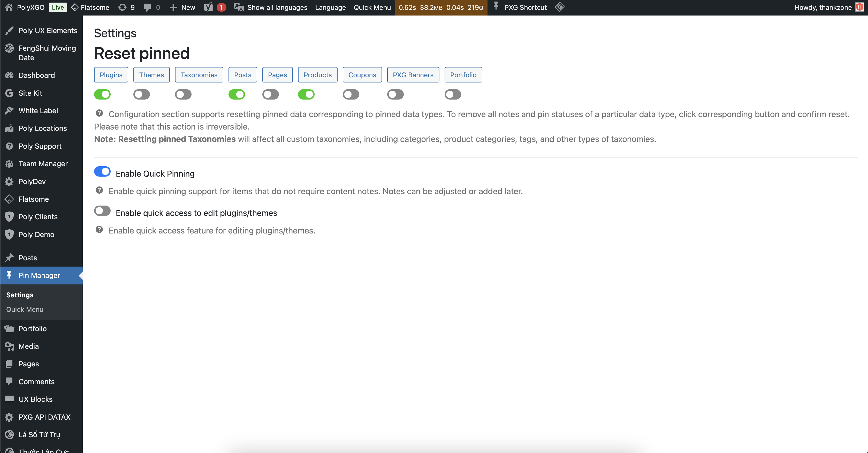Click the Products reset button
This screenshot has width=868, height=453.
[x=318, y=75]
